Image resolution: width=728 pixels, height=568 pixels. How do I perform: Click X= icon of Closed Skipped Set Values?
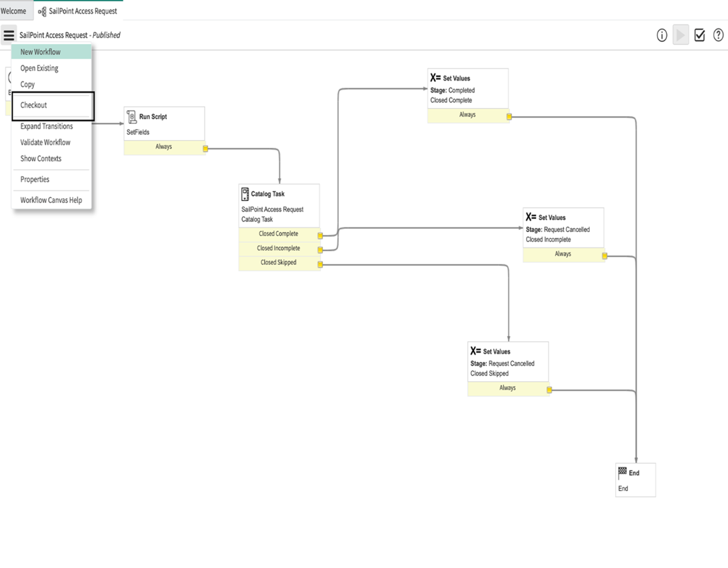point(475,351)
